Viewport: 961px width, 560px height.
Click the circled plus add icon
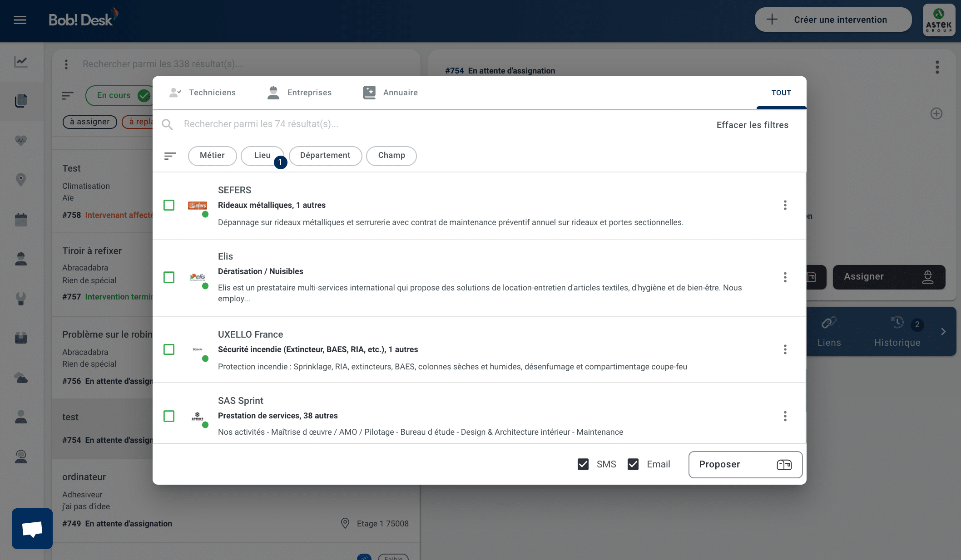(x=936, y=113)
